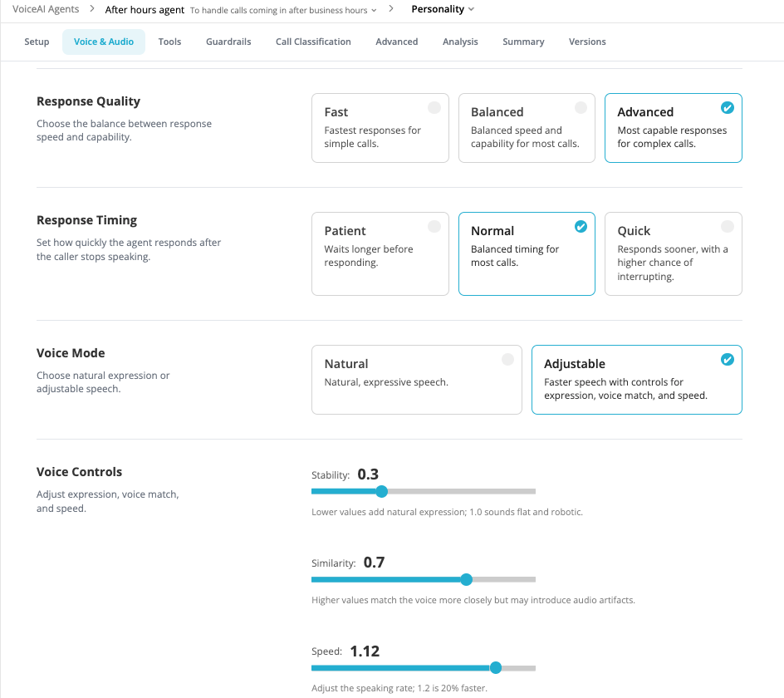This screenshot has height=698, width=784.
Task: Pick the Quick response timing option
Action: [x=673, y=253]
